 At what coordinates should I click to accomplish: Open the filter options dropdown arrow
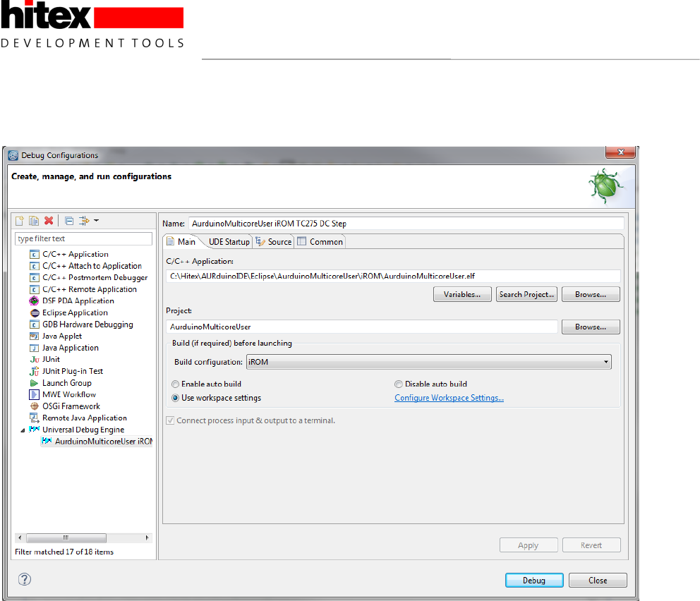(x=97, y=220)
